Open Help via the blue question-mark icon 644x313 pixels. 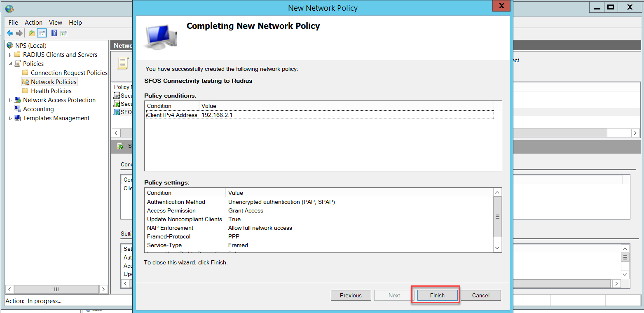point(54,33)
